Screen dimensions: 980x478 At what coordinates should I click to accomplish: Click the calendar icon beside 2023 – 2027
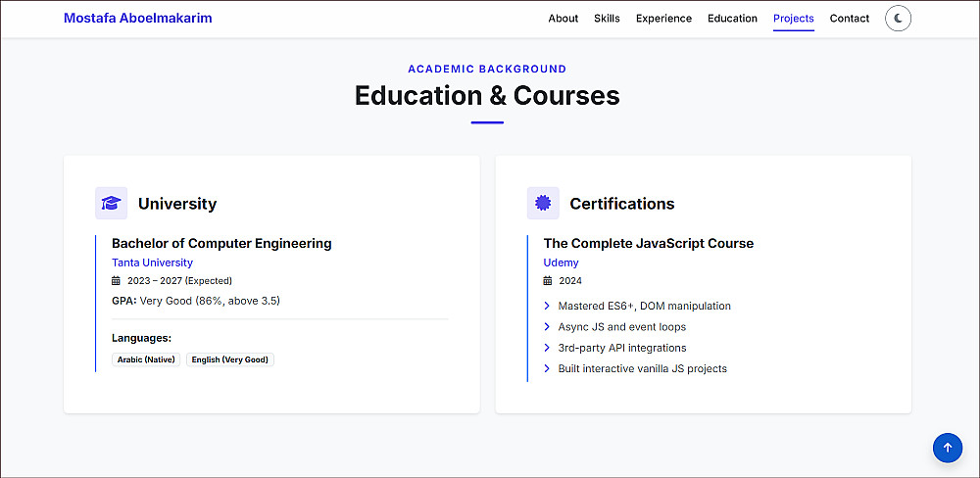[117, 281]
